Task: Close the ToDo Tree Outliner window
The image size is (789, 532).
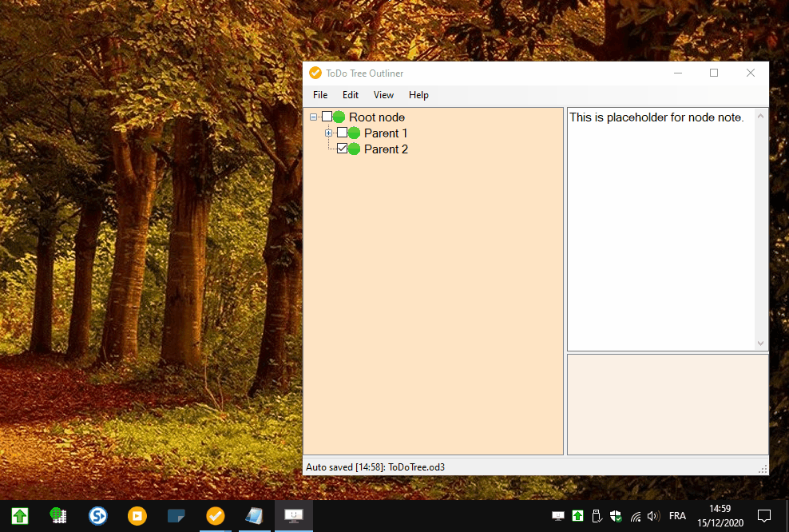Action: pyautogui.click(x=750, y=73)
